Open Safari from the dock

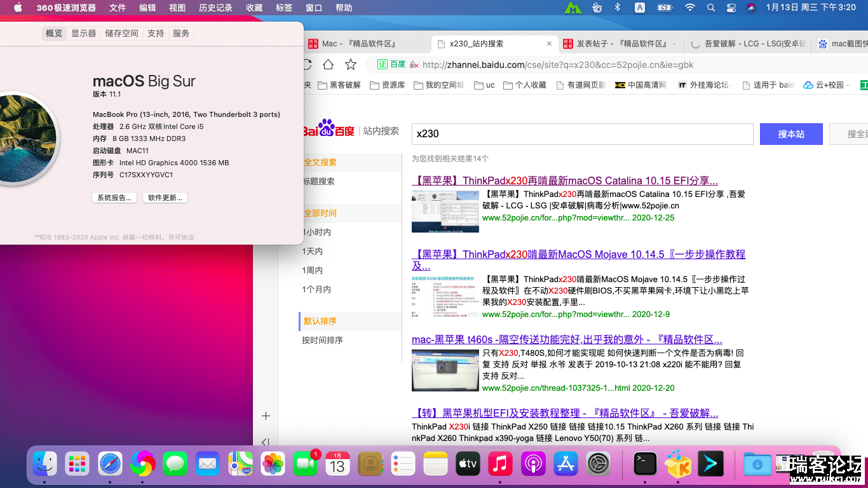[x=110, y=464]
